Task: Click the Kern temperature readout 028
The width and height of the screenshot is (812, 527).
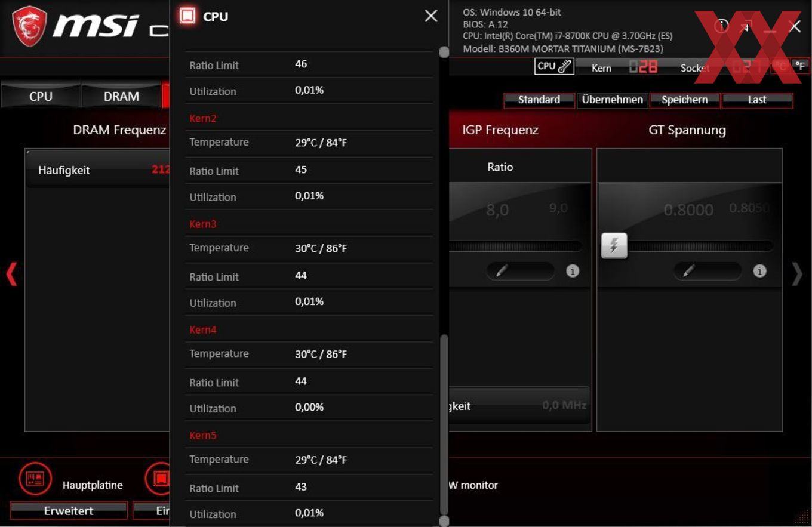Action: 644,67
